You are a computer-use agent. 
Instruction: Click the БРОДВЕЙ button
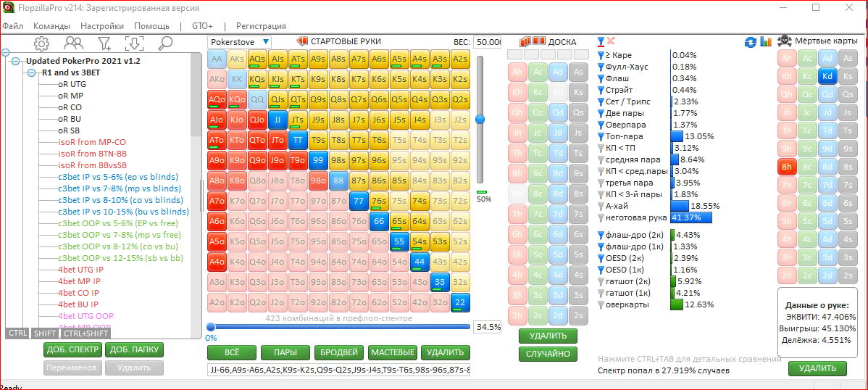tap(339, 352)
